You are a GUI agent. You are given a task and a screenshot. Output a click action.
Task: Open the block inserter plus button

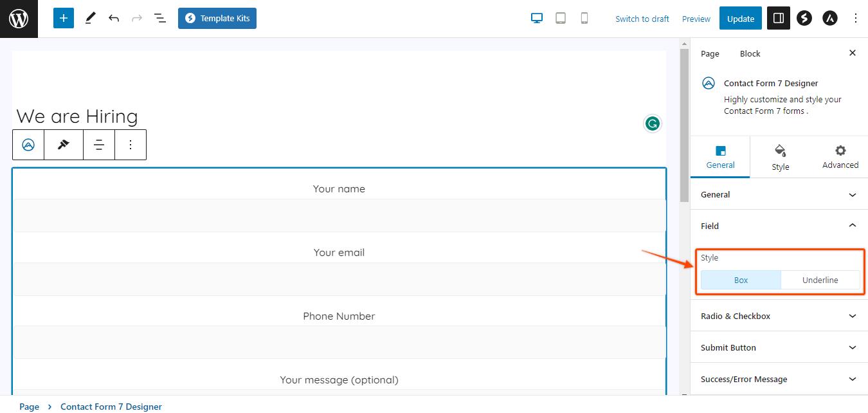point(64,19)
